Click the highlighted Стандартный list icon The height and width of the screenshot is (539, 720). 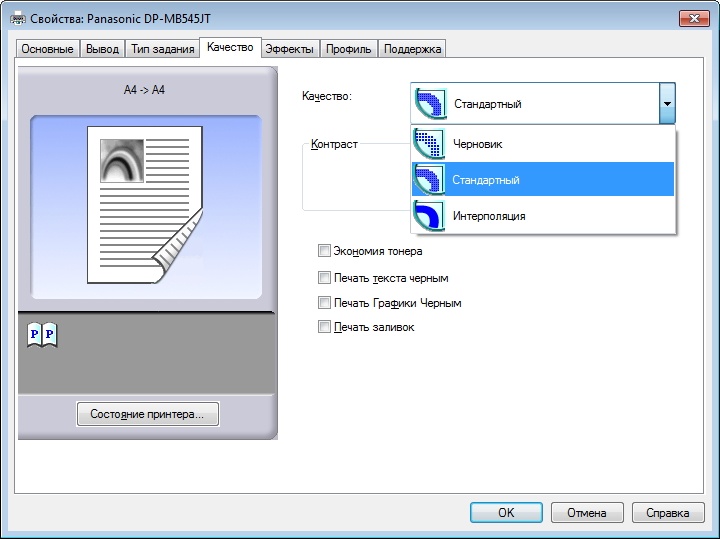(x=429, y=180)
